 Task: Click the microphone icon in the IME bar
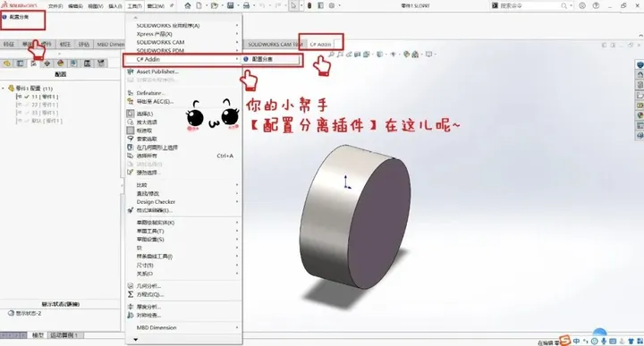(x=604, y=341)
